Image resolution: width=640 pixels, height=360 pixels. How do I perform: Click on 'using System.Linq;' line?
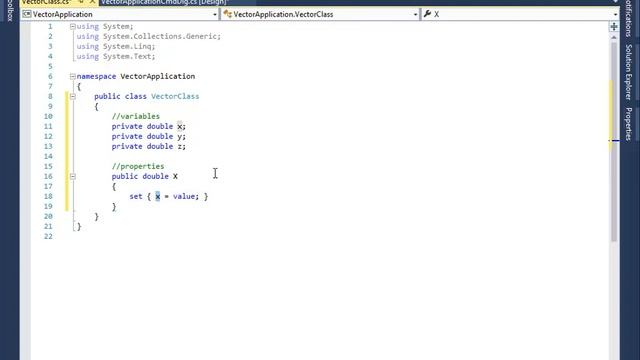116,47
